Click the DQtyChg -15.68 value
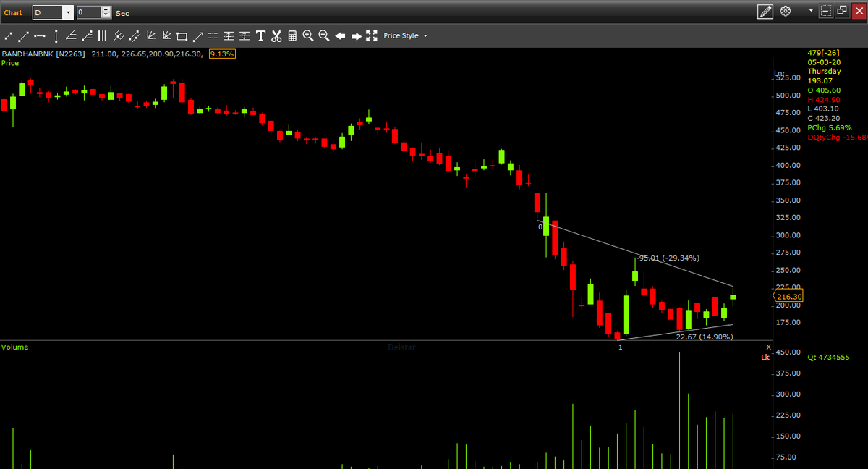The height and width of the screenshot is (469, 868). pos(838,137)
